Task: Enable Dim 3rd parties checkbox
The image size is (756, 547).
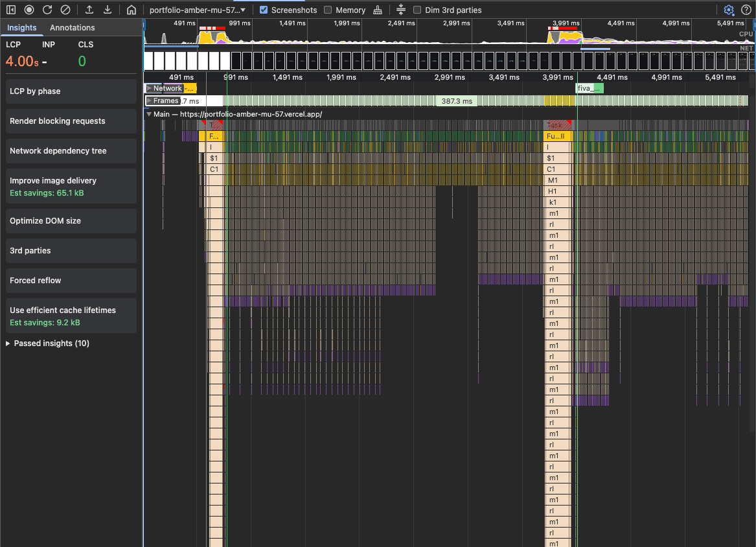Action: tap(417, 10)
